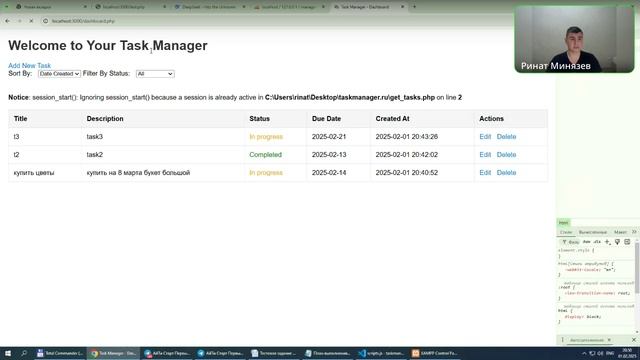
Task: Open the Sort By dropdown
Action: [59, 74]
